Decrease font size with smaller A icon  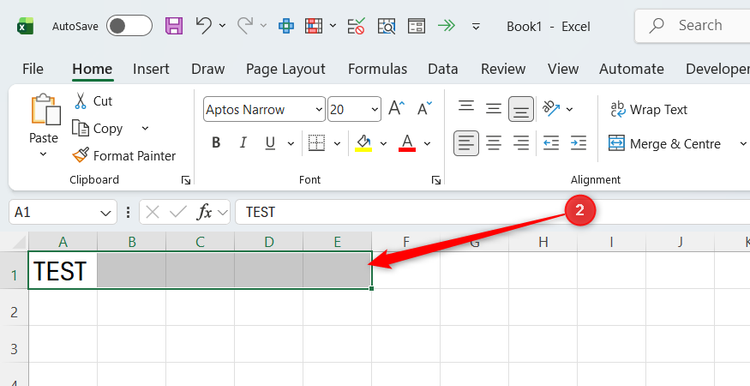tap(424, 109)
